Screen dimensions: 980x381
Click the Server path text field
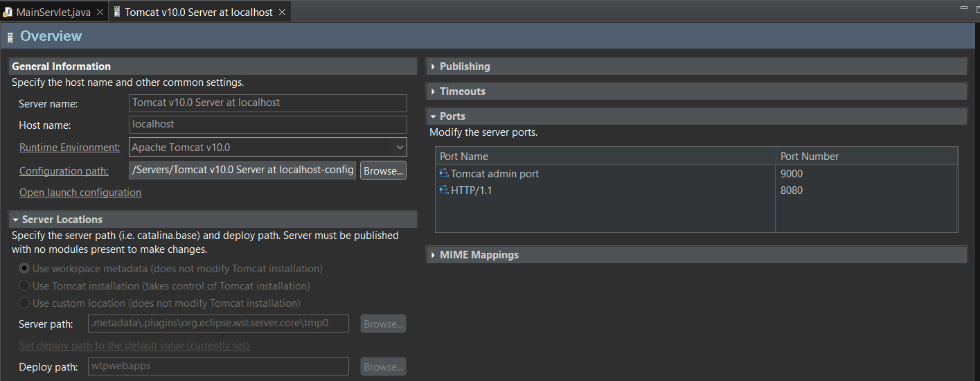[x=219, y=324]
